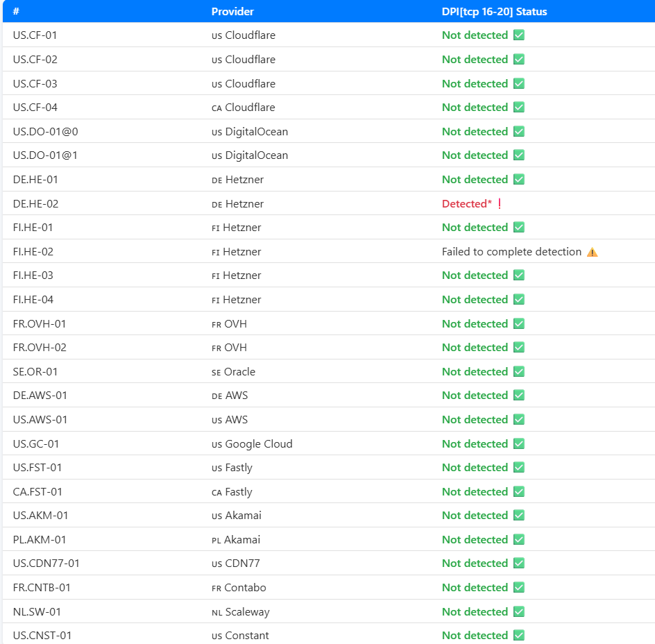Select the US.DO-01@1 identifier cell
Screen dimensions: 655x644
[45, 155]
